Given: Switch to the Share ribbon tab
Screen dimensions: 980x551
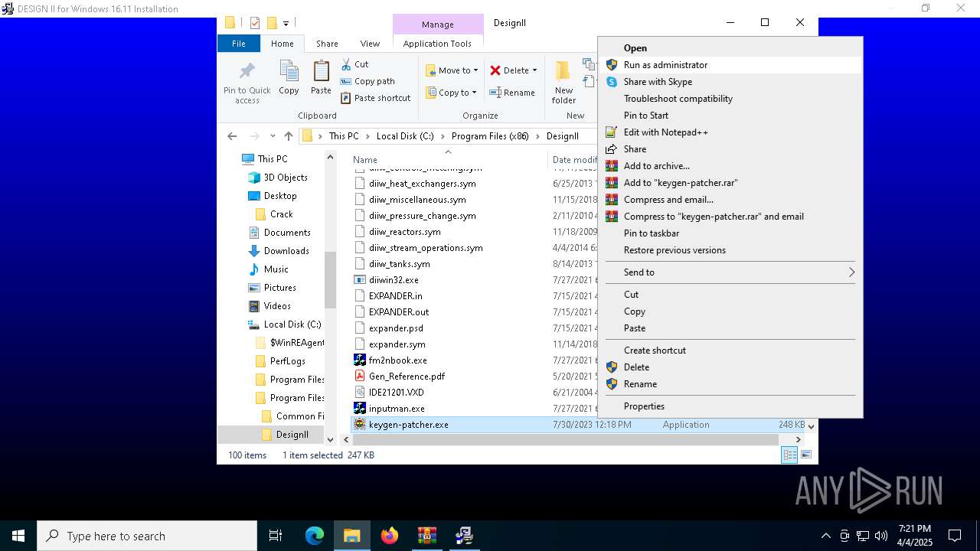Looking at the screenshot, I should (x=327, y=44).
